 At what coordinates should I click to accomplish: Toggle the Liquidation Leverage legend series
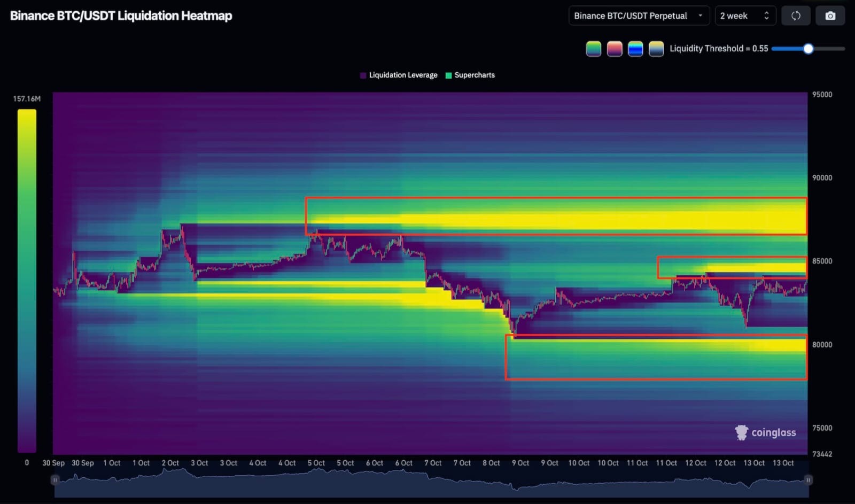[x=399, y=75]
